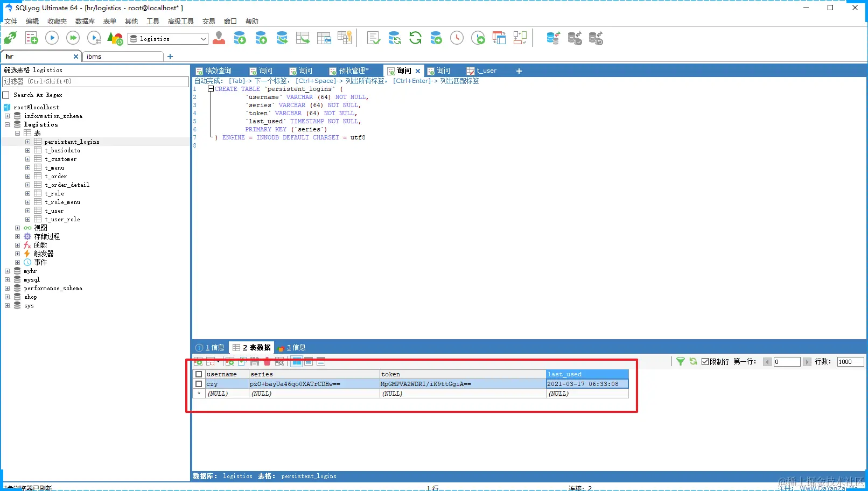Switch result to grid view icon
This screenshot has height=491, width=868.
pyautogui.click(x=297, y=362)
